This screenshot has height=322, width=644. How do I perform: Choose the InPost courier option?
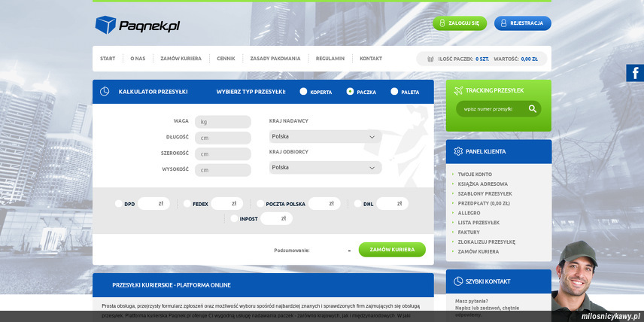(x=234, y=219)
